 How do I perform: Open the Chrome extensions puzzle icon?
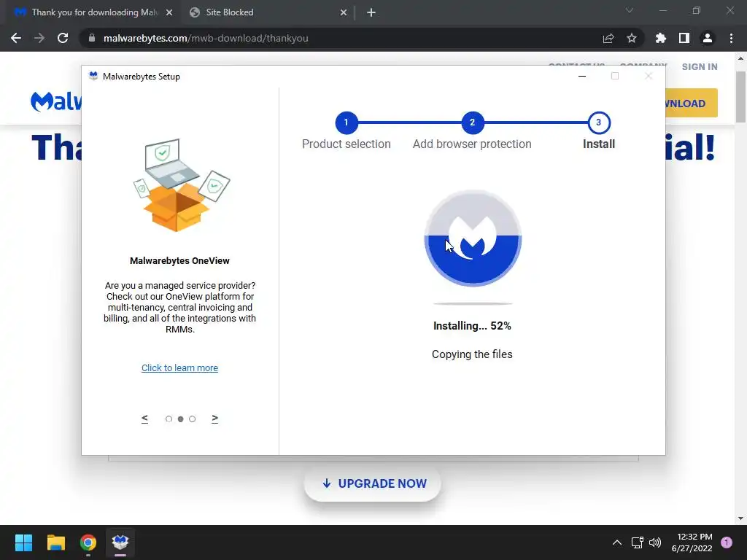coord(661,38)
